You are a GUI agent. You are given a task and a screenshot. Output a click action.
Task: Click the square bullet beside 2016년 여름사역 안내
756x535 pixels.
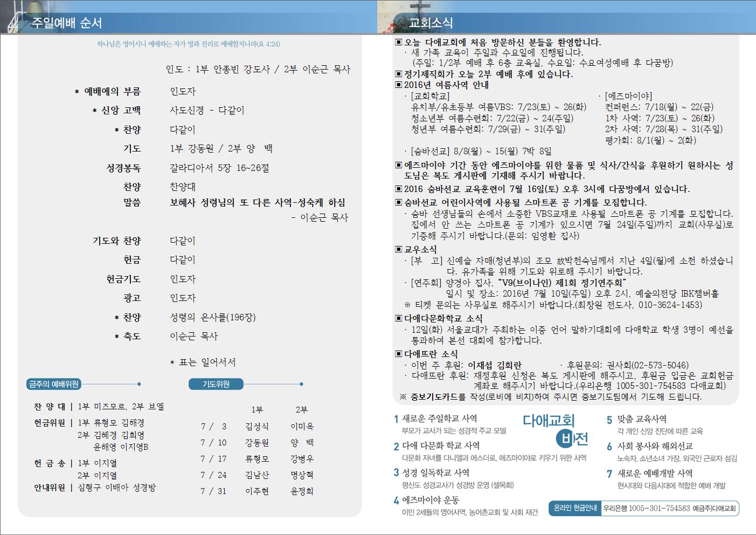click(399, 85)
